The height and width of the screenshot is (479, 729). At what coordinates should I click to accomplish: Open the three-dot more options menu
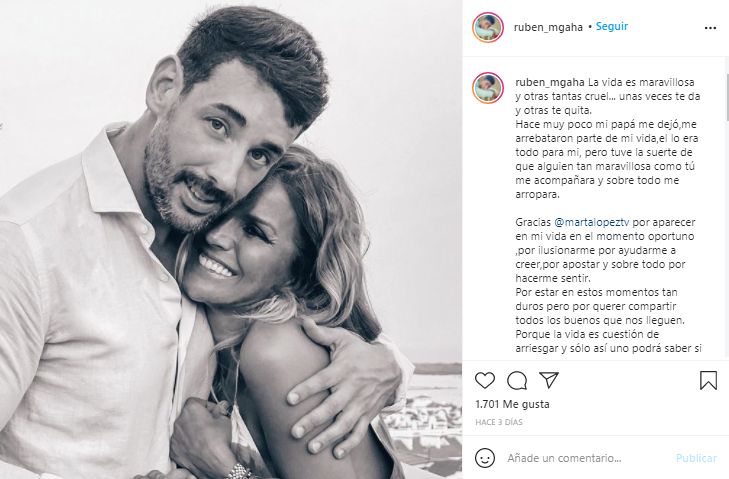710,28
